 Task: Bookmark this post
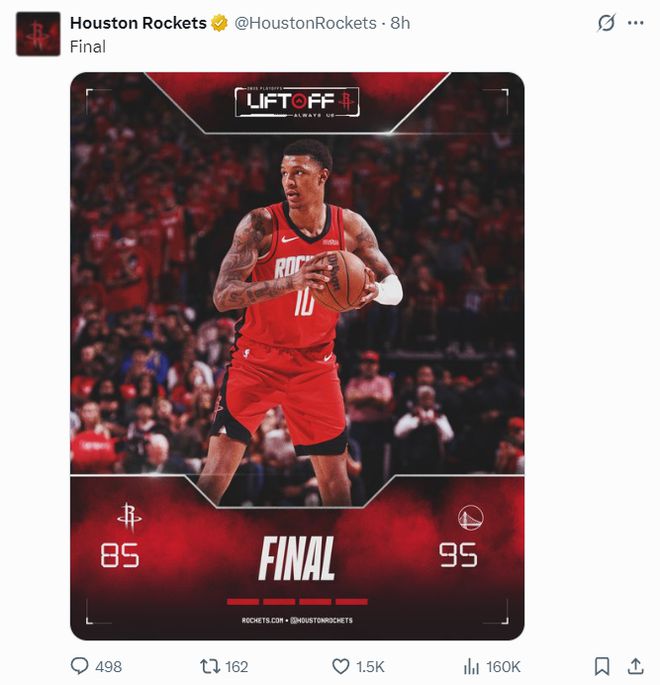[x=602, y=667]
